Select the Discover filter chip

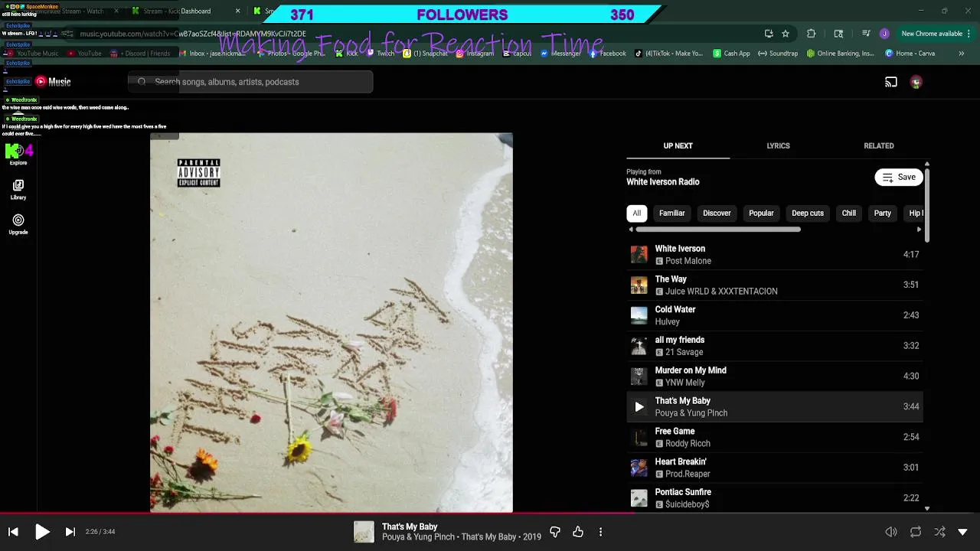click(x=717, y=214)
